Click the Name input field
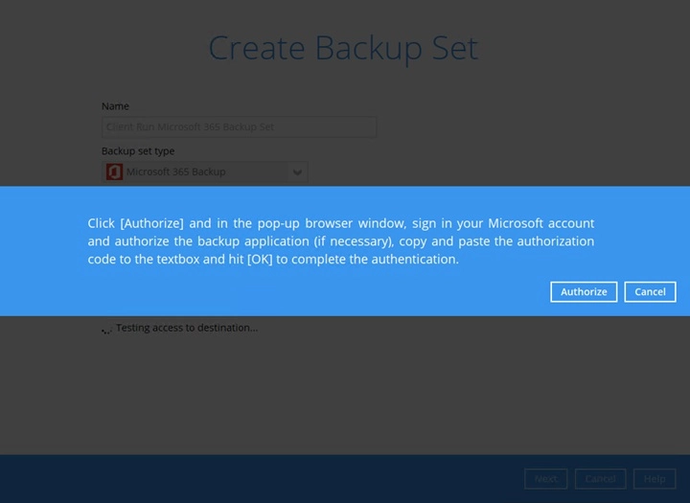Viewport: 690px width, 503px height. tap(239, 127)
